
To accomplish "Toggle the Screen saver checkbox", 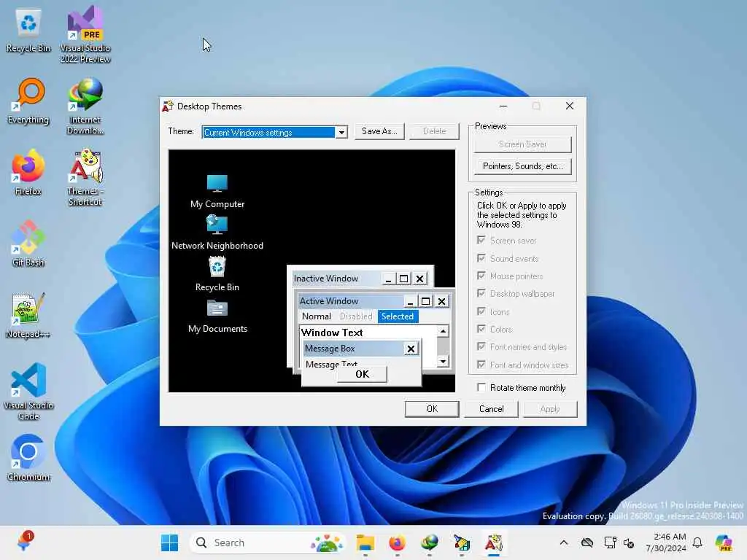I will click(x=481, y=240).
